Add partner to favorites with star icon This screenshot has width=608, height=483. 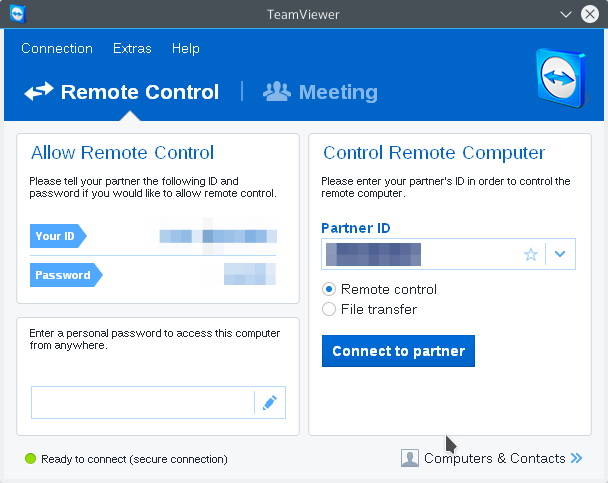(x=530, y=254)
